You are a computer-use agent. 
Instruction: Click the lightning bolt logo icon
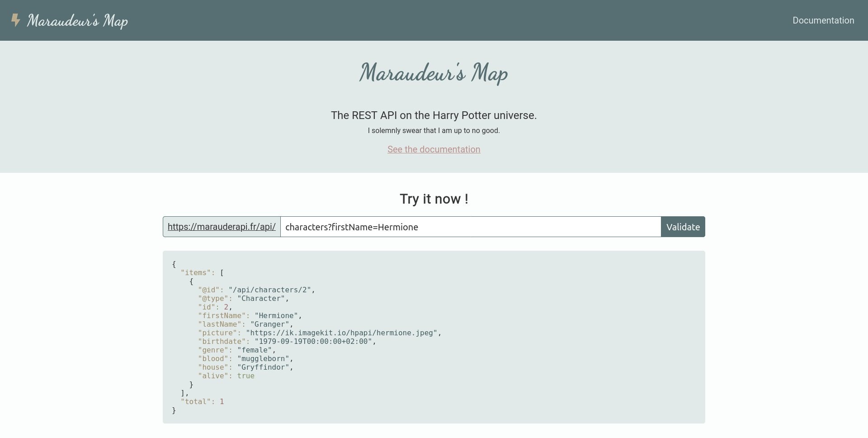[x=16, y=20]
